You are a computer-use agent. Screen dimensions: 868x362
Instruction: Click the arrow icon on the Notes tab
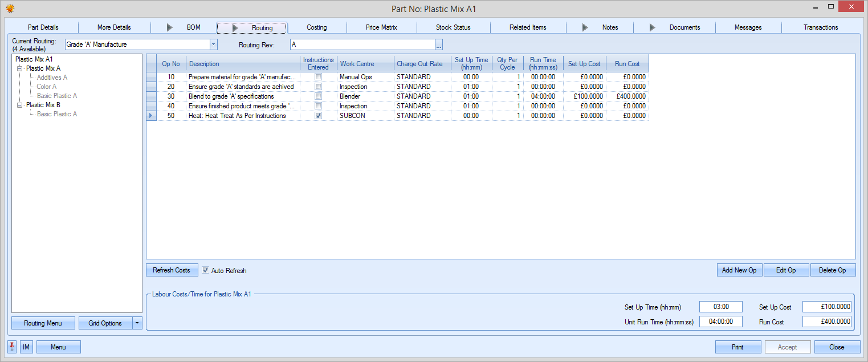tap(585, 27)
